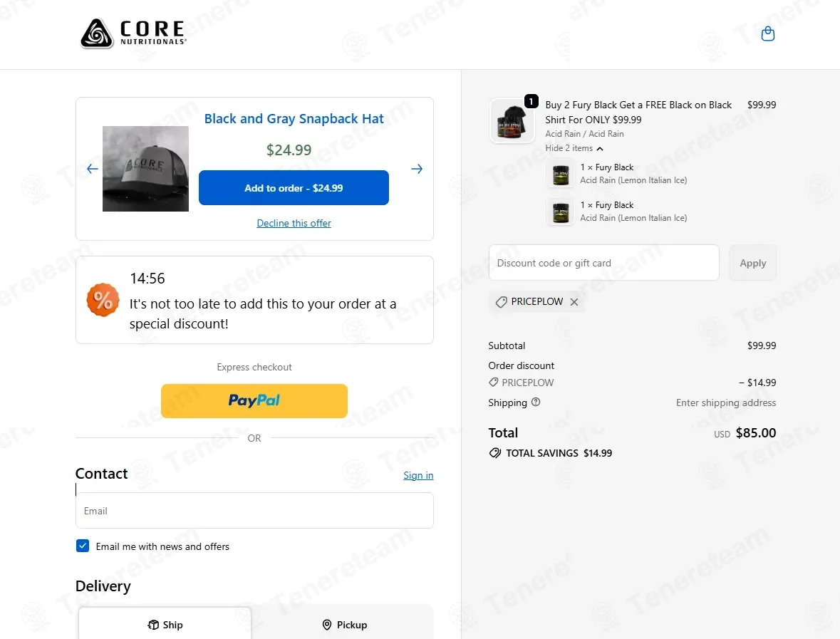The image size is (840, 639).
Task: Open the shopping bag cart icon
Action: (767, 33)
